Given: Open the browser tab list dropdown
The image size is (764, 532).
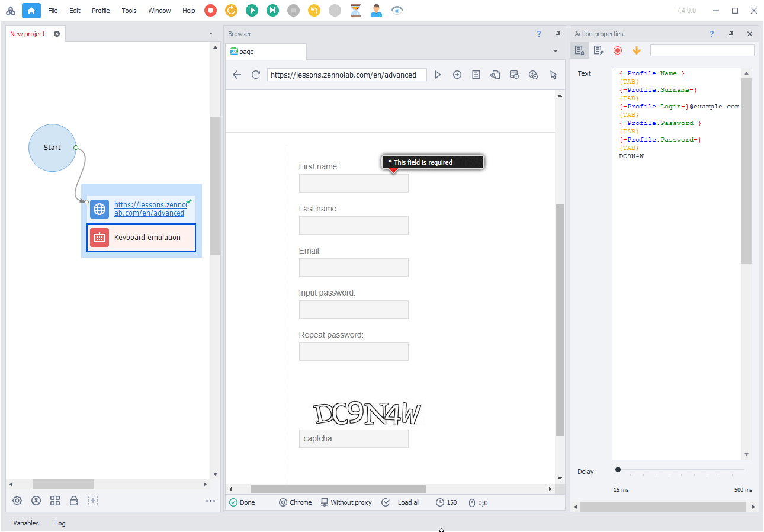Looking at the screenshot, I should tap(556, 52).
